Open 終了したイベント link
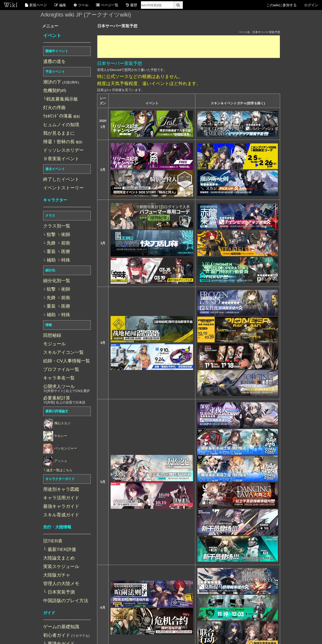The image size is (322, 644). [61, 179]
